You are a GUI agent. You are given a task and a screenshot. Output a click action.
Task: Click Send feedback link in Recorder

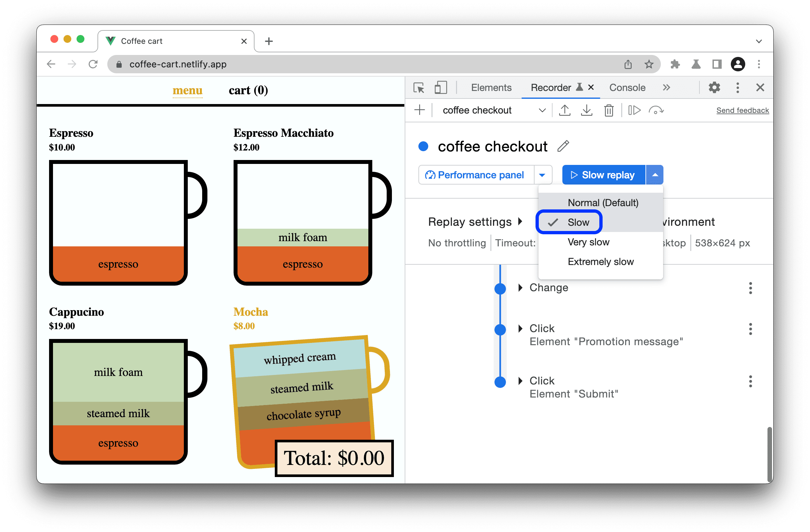[x=742, y=110]
